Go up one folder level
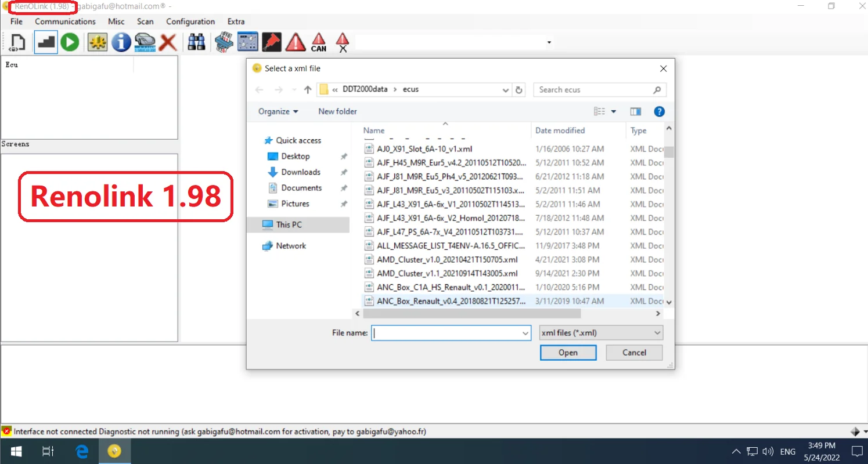This screenshot has width=868, height=464. [x=308, y=90]
